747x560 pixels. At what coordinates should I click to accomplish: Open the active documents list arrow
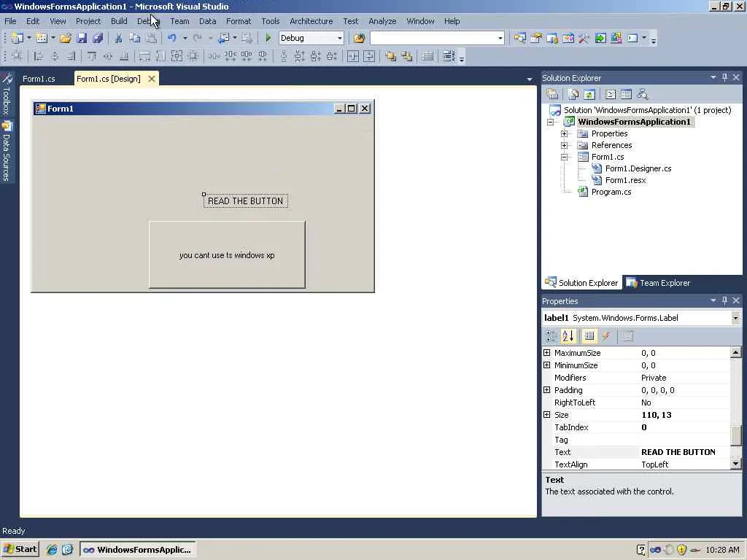point(530,79)
